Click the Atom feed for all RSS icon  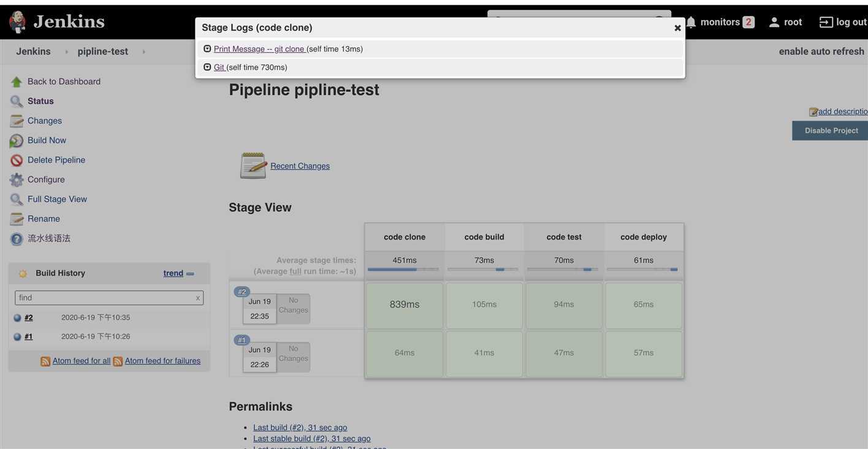pos(45,361)
